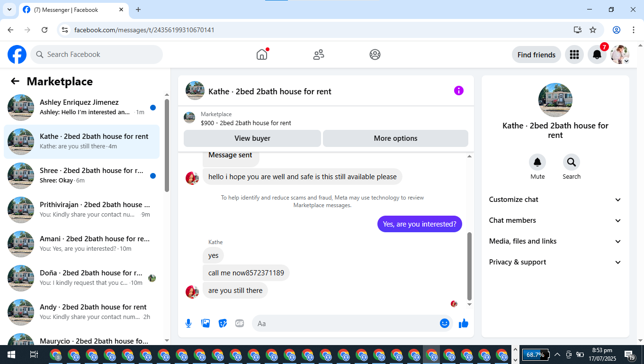Open the account avatar dropdown

coord(620,55)
